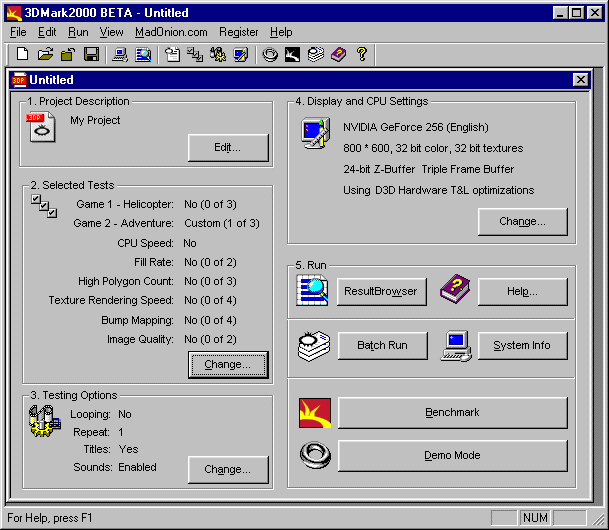Screen dimensions: 609x530
Task: Click the red Benchmark logo icon
Action: [x=315, y=413]
